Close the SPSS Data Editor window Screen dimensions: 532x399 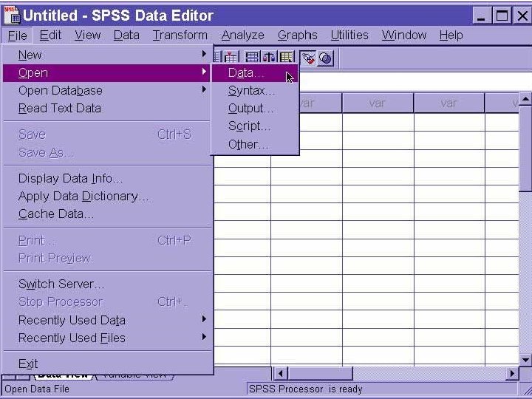pos(522,16)
